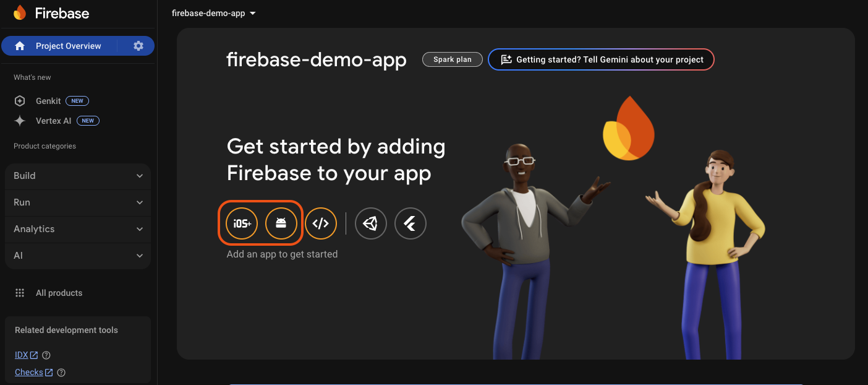The height and width of the screenshot is (385, 868).
Task: Open the IDX link
Action: coord(22,355)
